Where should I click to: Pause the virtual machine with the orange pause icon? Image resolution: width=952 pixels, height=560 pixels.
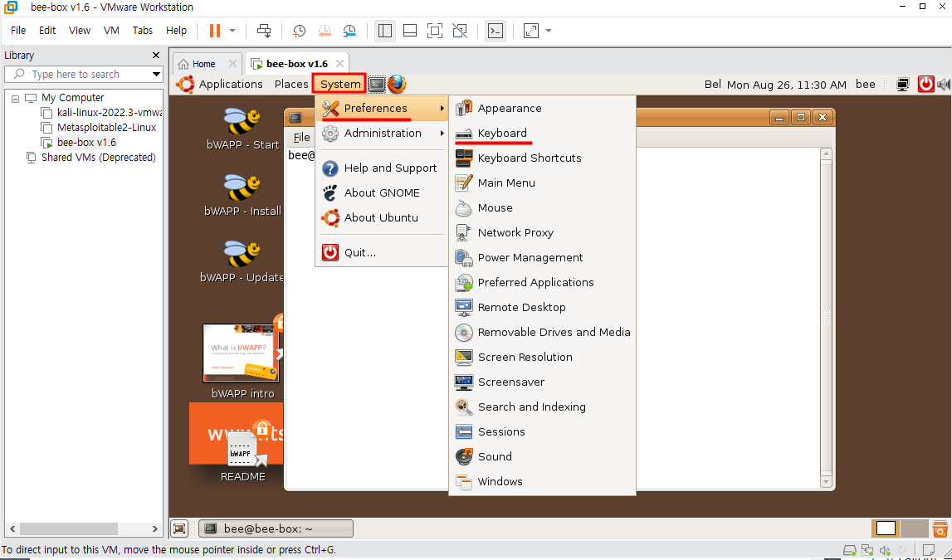[x=215, y=31]
